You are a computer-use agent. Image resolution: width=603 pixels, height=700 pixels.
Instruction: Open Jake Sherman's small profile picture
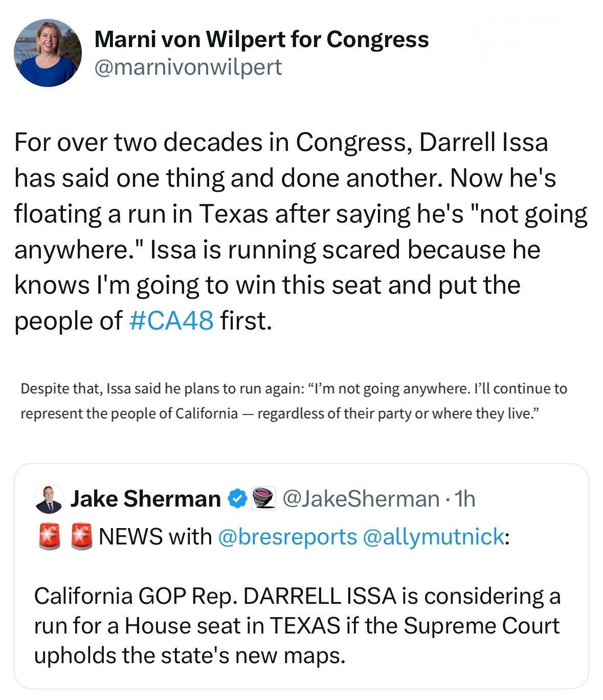click(49, 498)
